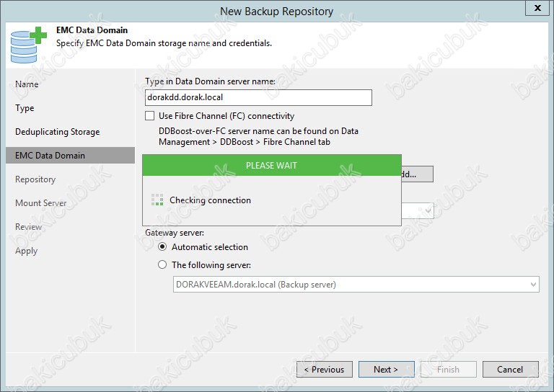Go to the Type wizard step
Image resolution: width=554 pixels, height=392 pixels.
coord(25,108)
